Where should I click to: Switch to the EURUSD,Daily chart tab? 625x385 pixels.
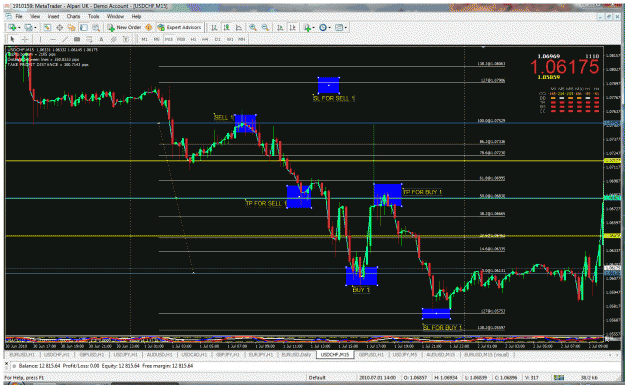click(x=296, y=354)
